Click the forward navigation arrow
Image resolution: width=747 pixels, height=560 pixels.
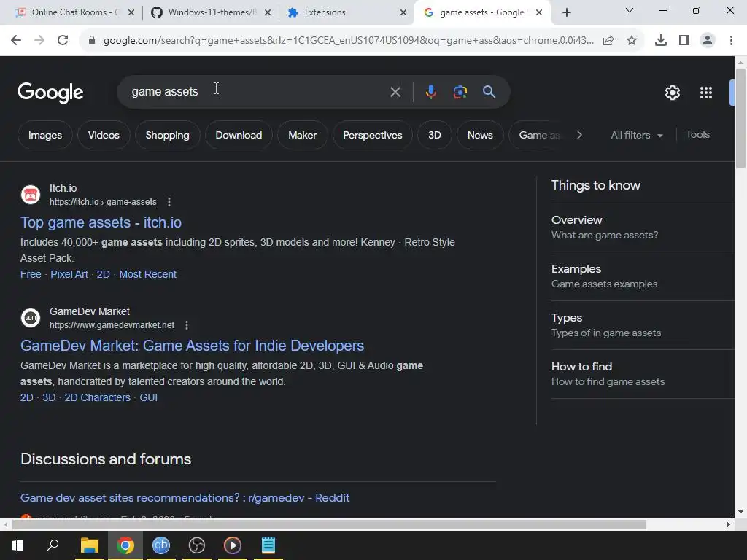[x=39, y=41]
